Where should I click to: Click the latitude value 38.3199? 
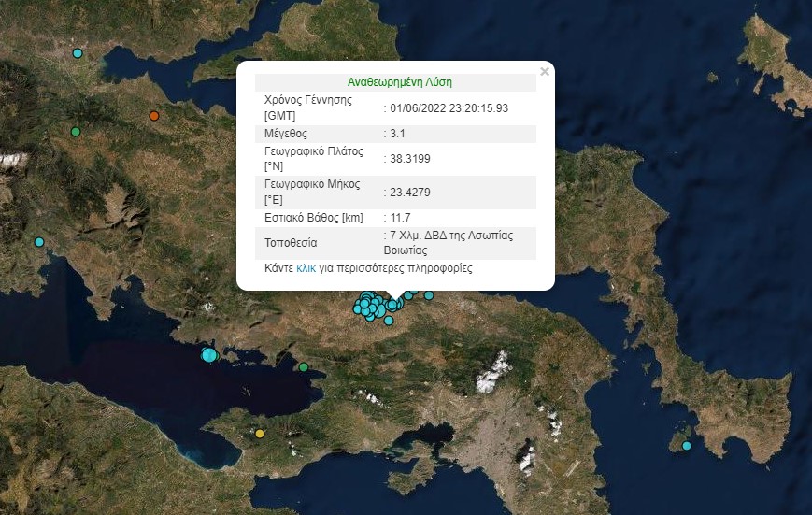pos(410,159)
